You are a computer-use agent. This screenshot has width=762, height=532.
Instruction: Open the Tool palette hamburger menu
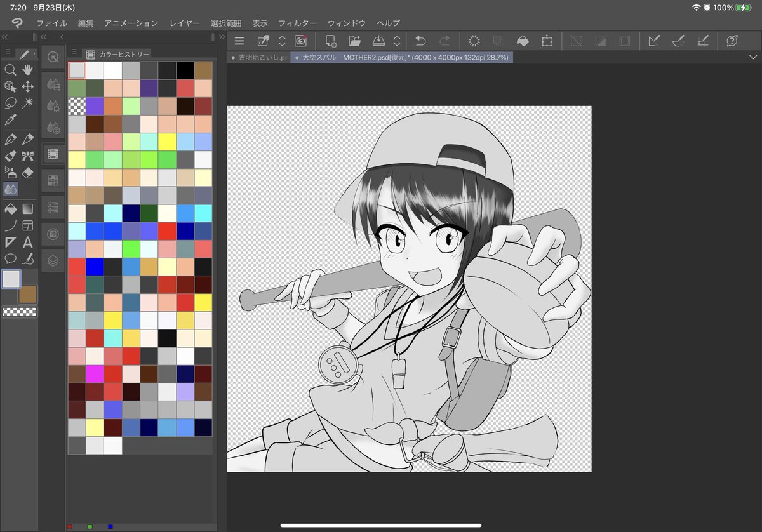8,51
